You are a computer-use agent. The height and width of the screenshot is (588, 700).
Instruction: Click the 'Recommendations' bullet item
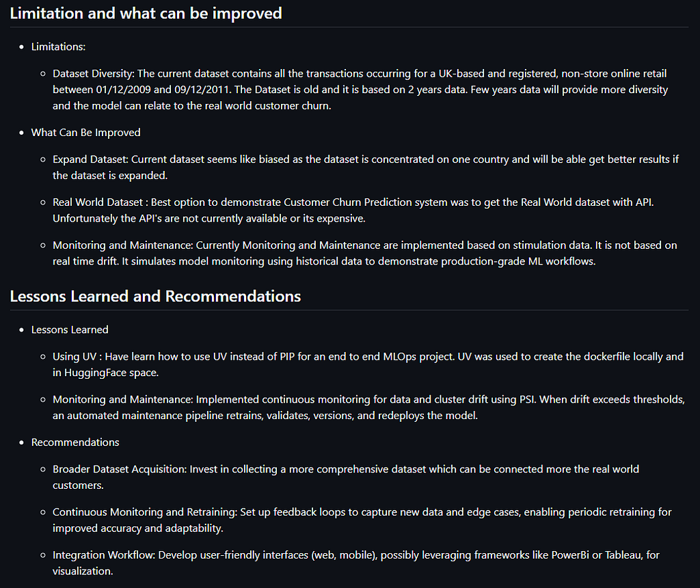(75, 442)
